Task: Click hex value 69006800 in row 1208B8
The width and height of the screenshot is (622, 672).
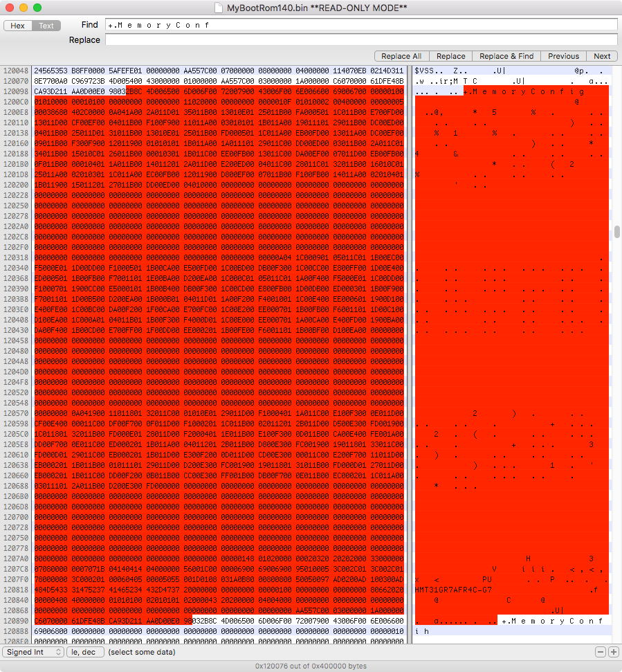Action: 51,631
